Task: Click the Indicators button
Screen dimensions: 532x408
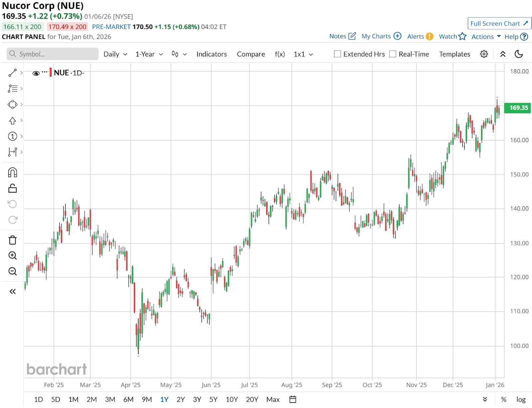Action: [211, 54]
